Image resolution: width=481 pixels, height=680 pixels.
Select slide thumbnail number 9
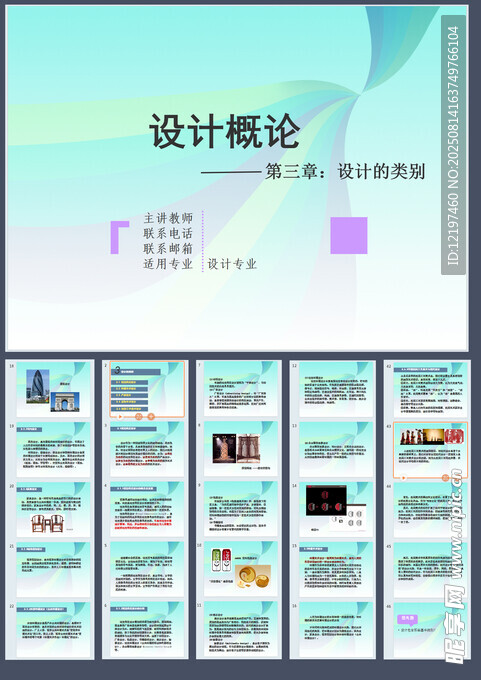click(x=241, y=510)
